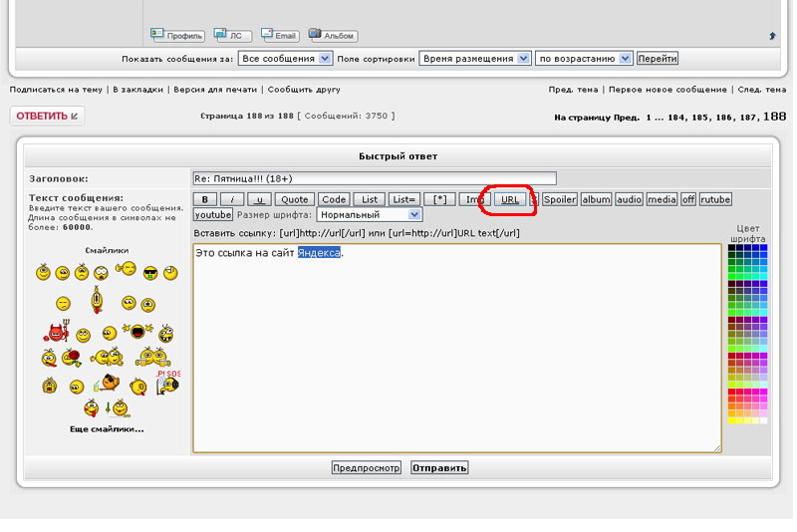
Task: Click the URL tag button
Action: pyautogui.click(x=509, y=199)
